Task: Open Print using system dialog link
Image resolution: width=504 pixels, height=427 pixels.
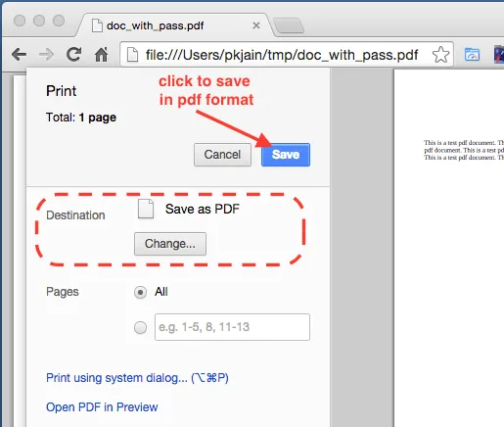Action: click(137, 378)
